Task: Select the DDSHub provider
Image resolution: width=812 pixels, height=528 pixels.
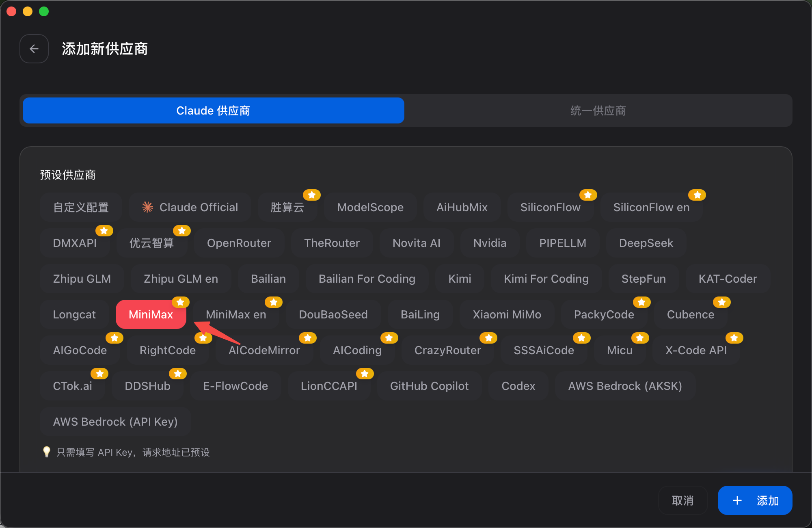Action: [x=148, y=386]
